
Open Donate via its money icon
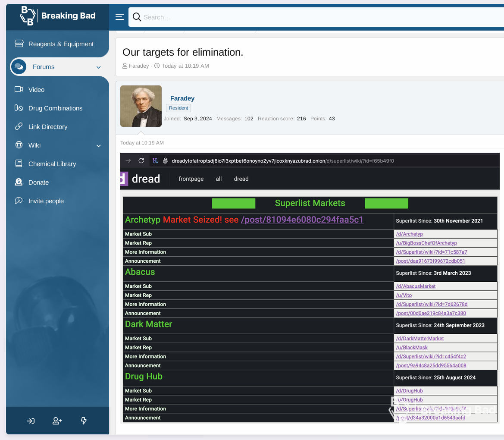(19, 182)
